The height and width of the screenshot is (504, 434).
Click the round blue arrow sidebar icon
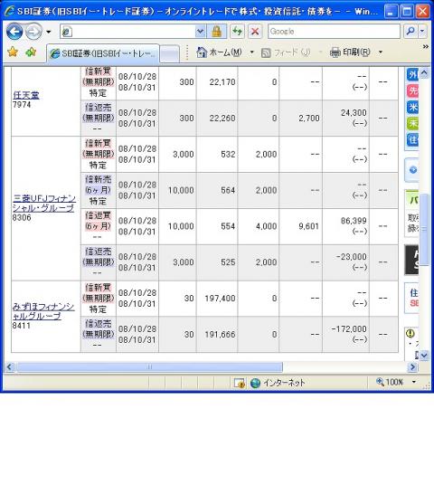click(413, 170)
